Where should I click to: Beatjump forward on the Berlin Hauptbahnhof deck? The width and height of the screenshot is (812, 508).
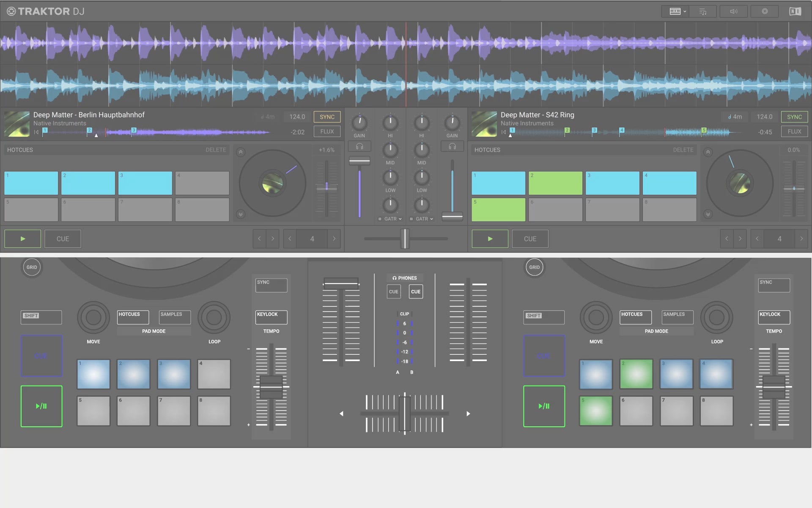[273, 239]
